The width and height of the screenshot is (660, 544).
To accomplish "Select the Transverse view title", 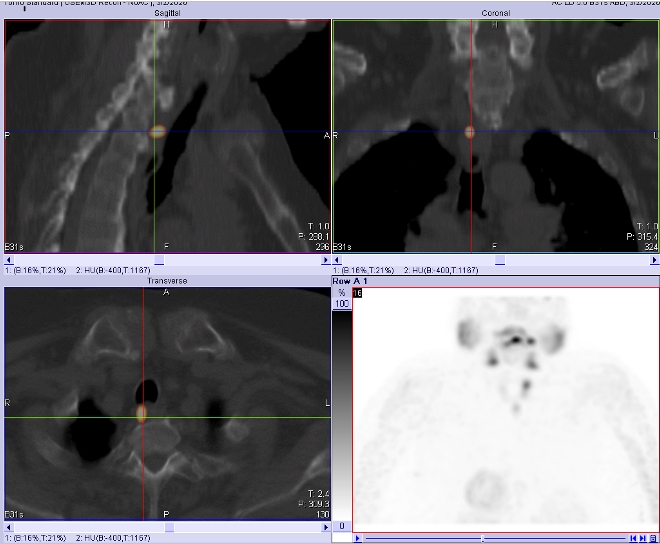I will point(167,281).
